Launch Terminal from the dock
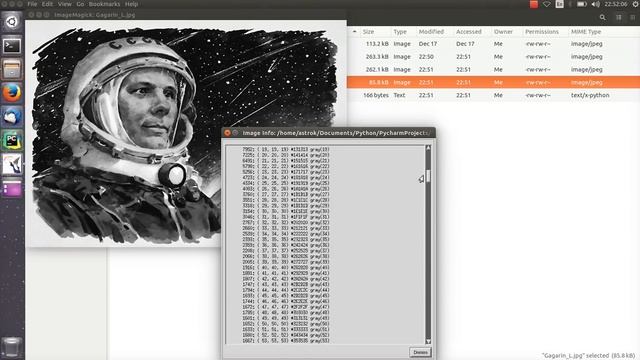Screen dimensions: 640x360 12,46
